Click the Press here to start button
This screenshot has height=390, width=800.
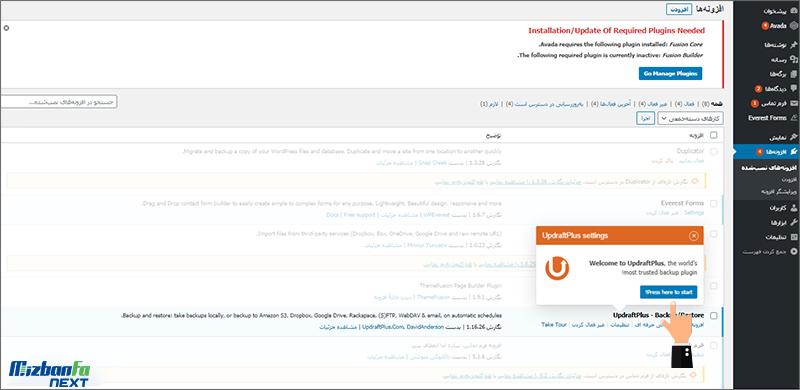click(668, 292)
